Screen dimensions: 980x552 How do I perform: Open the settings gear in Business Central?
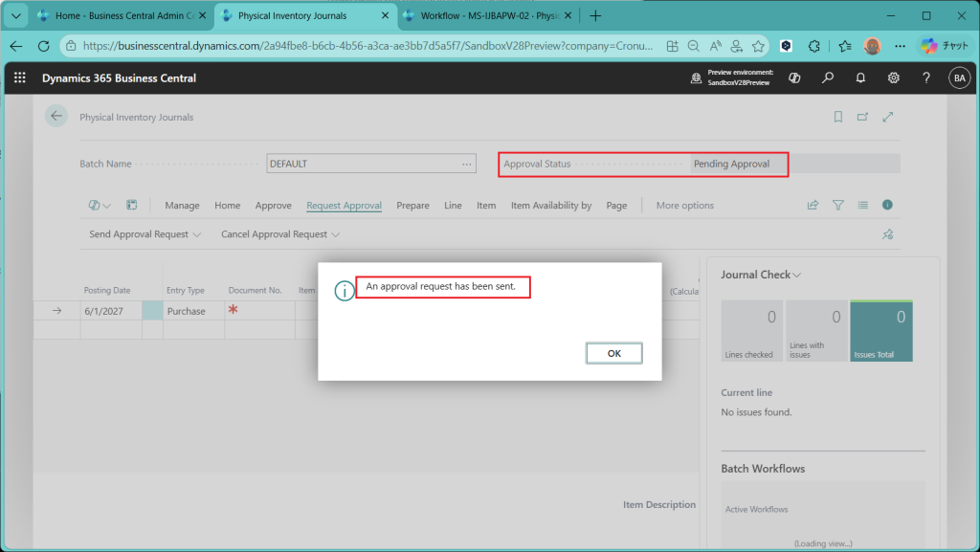(x=893, y=78)
